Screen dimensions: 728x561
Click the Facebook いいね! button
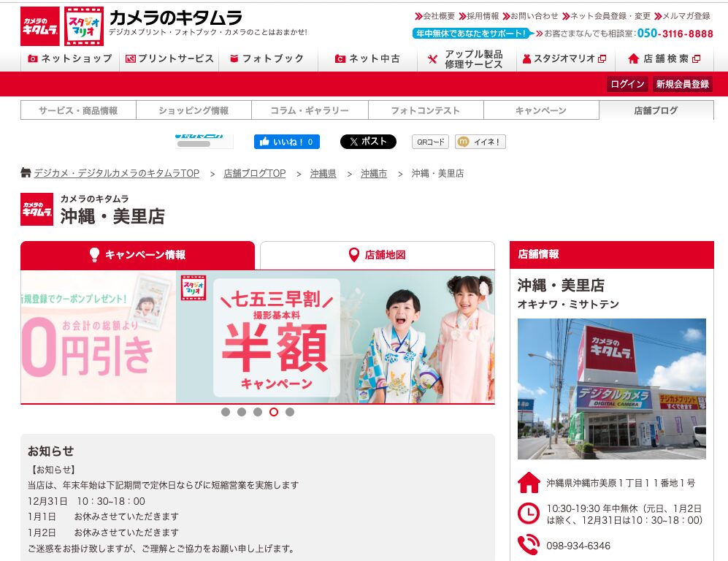286,142
